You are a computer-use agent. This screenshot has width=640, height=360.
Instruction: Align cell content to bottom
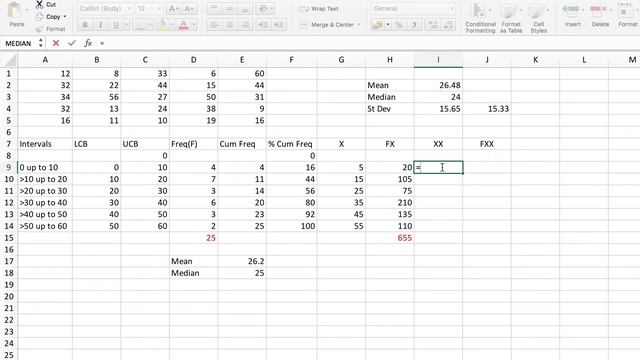click(245, 9)
